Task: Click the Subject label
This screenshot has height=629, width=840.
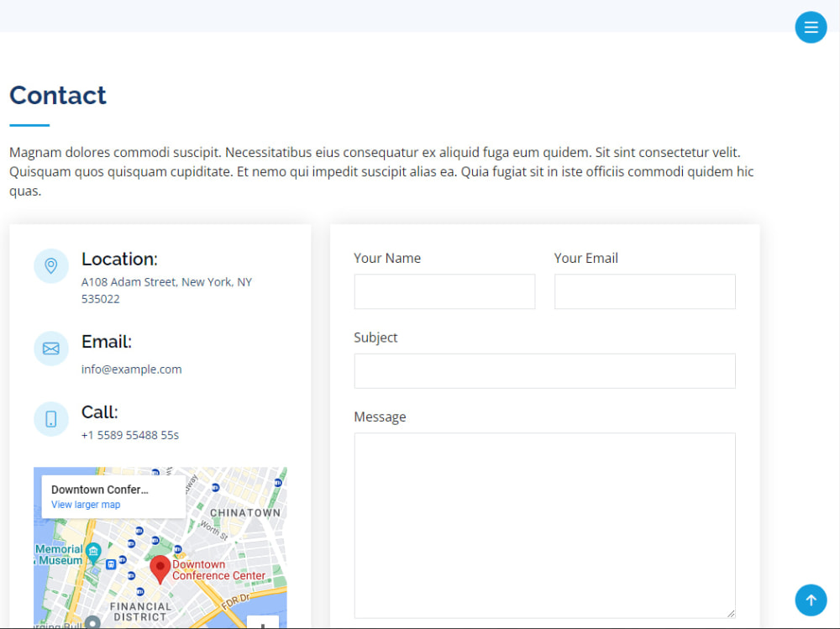Action: (x=375, y=338)
